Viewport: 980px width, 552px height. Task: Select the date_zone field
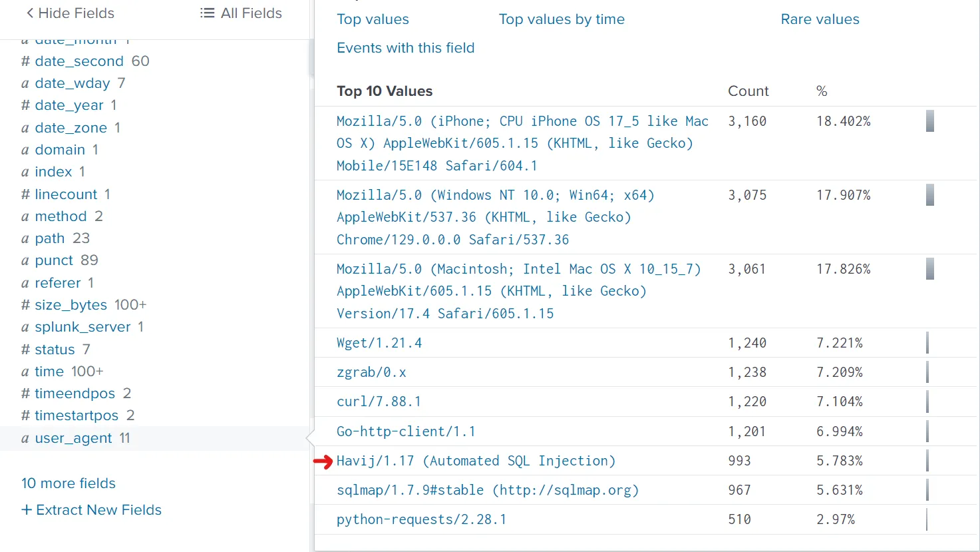pyautogui.click(x=71, y=128)
